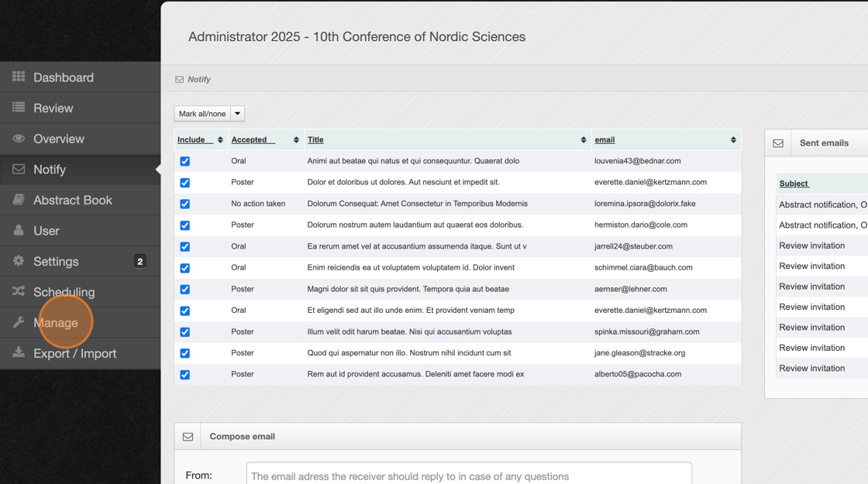Sort the table by Title column arrows
This screenshot has width=868, height=484.
[583, 140]
